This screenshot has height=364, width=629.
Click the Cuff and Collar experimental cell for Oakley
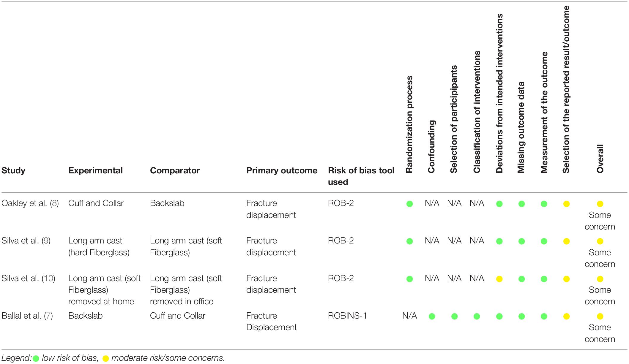coord(96,203)
